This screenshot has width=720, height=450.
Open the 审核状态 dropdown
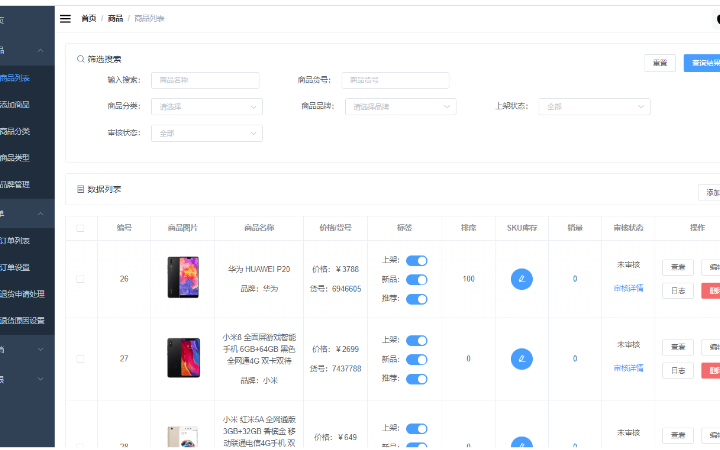coord(207,133)
